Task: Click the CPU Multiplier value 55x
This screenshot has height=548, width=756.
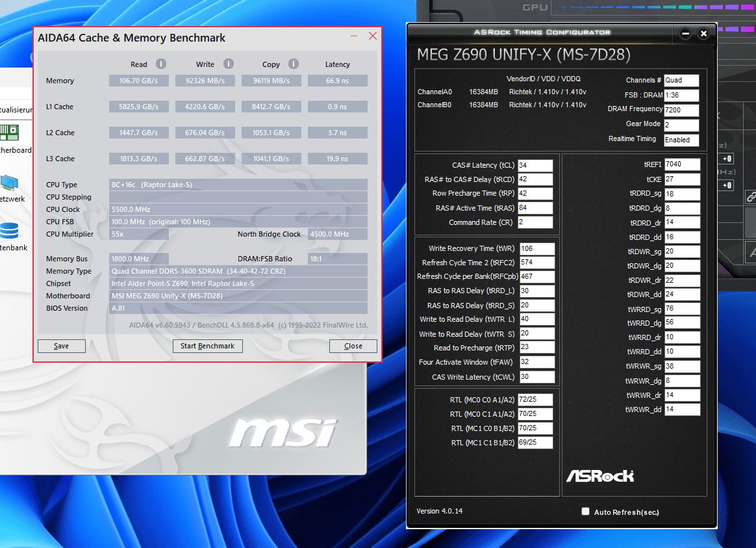Action: tap(139, 234)
